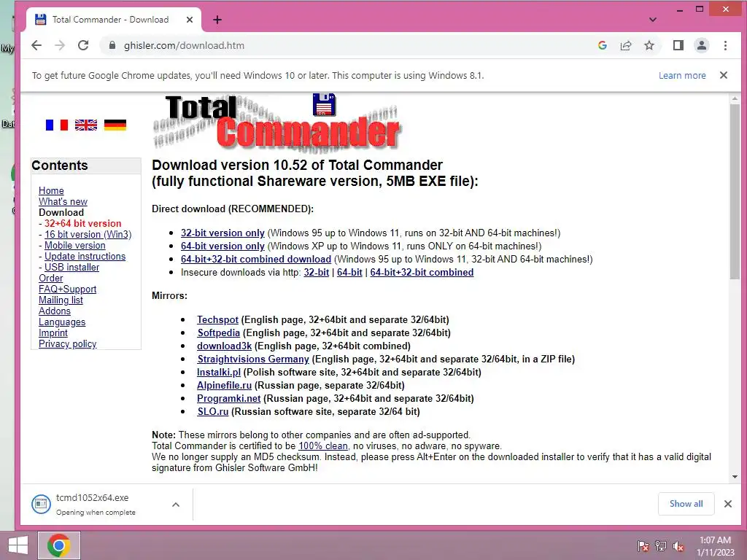The width and height of the screenshot is (747, 560).
Task: Open the Mobile version page
Action: pyautogui.click(x=75, y=245)
